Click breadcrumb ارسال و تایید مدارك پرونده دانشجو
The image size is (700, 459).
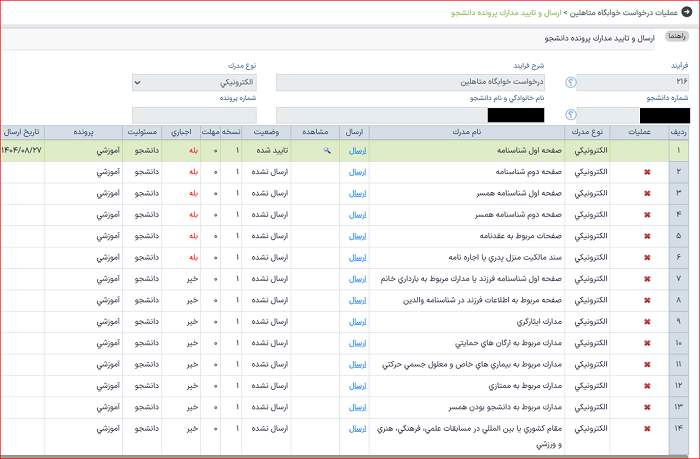click(506, 13)
